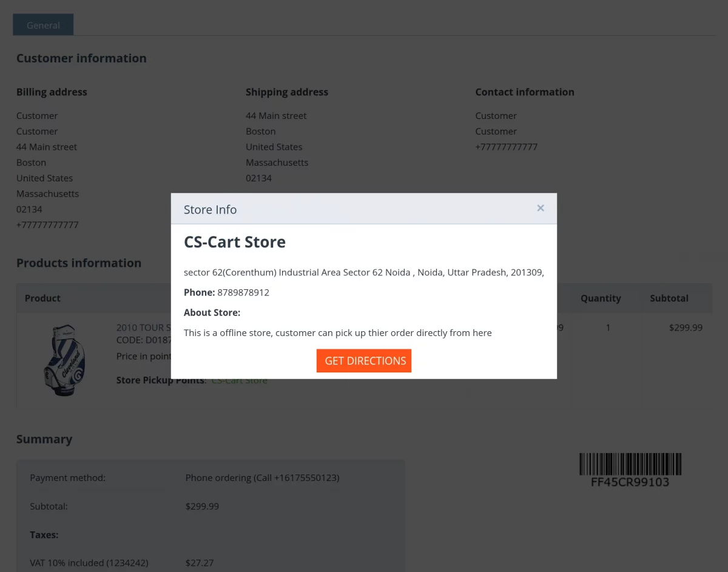
Task: Click the Products information heading
Action: coord(79,263)
